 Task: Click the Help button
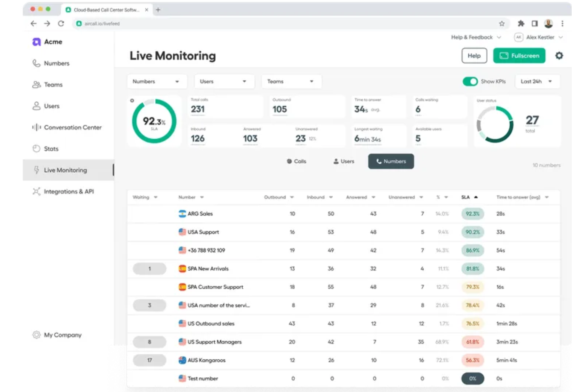coord(474,56)
